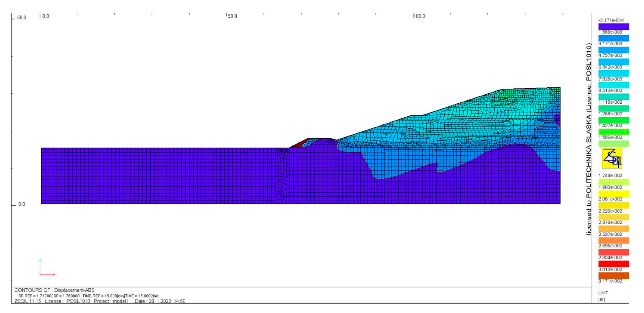Screen dimensions: 644x313
Task: Select the purple swatch below -3.171e-014
Action: pyautogui.click(x=613, y=26)
